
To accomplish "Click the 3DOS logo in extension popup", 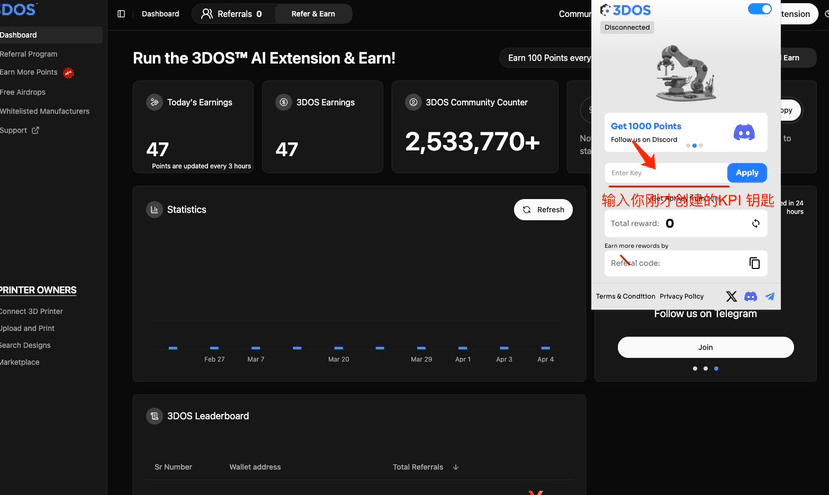I will pyautogui.click(x=625, y=10).
